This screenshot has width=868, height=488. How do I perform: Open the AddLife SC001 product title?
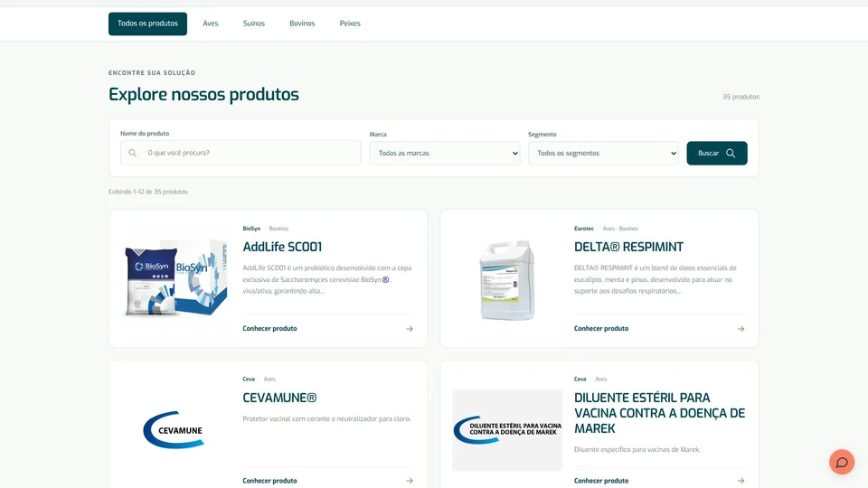282,247
